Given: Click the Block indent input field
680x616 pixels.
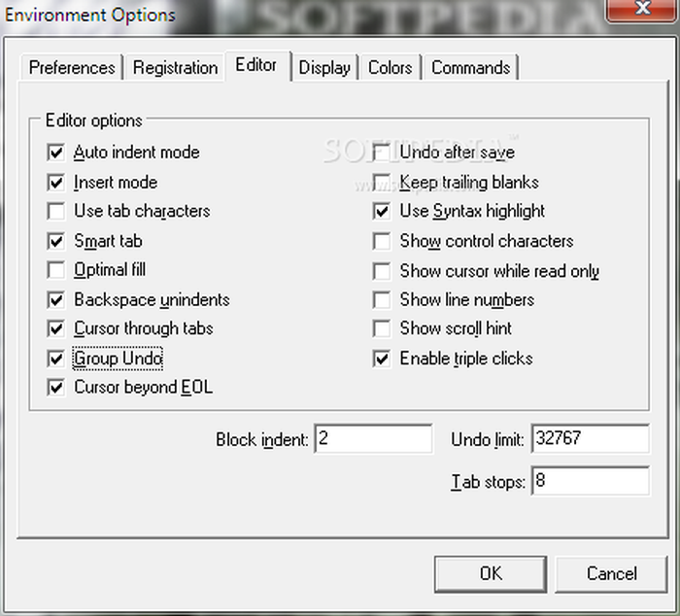Looking at the screenshot, I should click(x=373, y=439).
